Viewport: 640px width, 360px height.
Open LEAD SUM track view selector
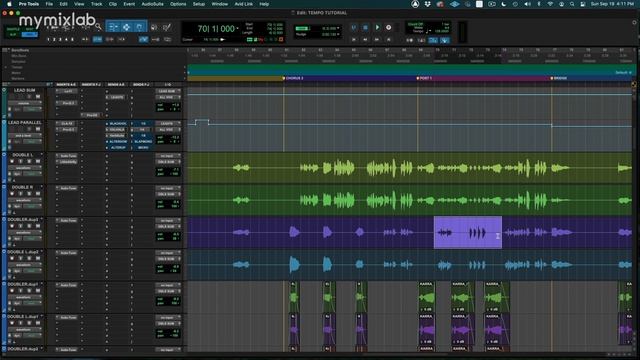[x=24, y=103]
